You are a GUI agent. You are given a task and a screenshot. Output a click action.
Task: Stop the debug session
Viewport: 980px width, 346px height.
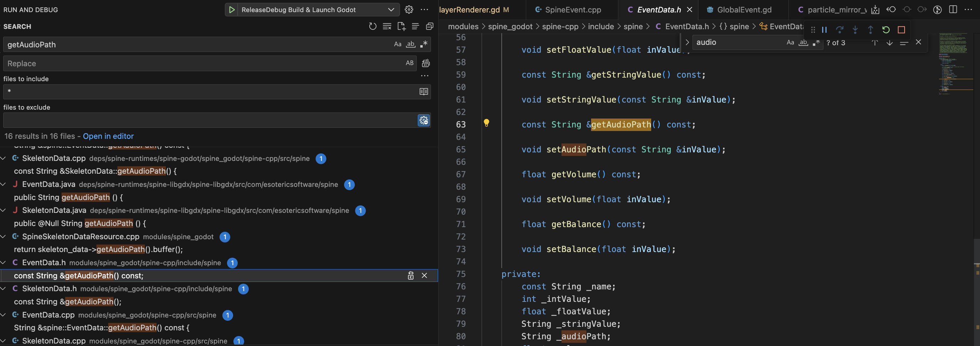pyautogui.click(x=901, y=29)
